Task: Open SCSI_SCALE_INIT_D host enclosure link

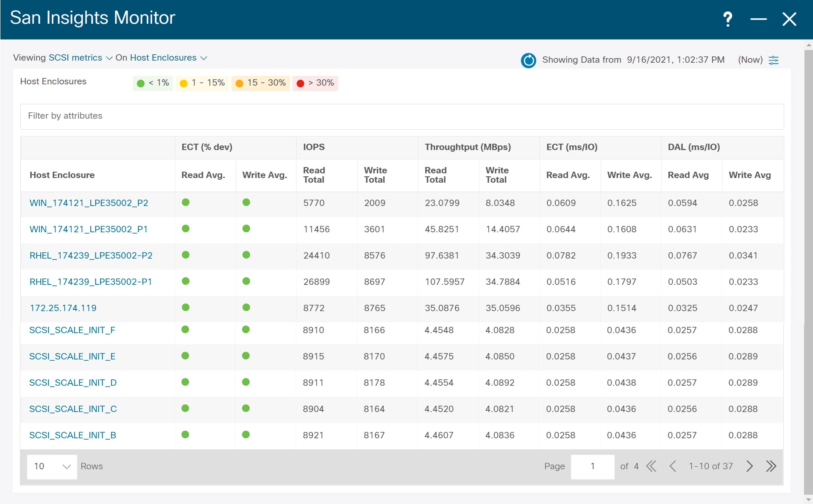Action: click(x=73, y=383)
